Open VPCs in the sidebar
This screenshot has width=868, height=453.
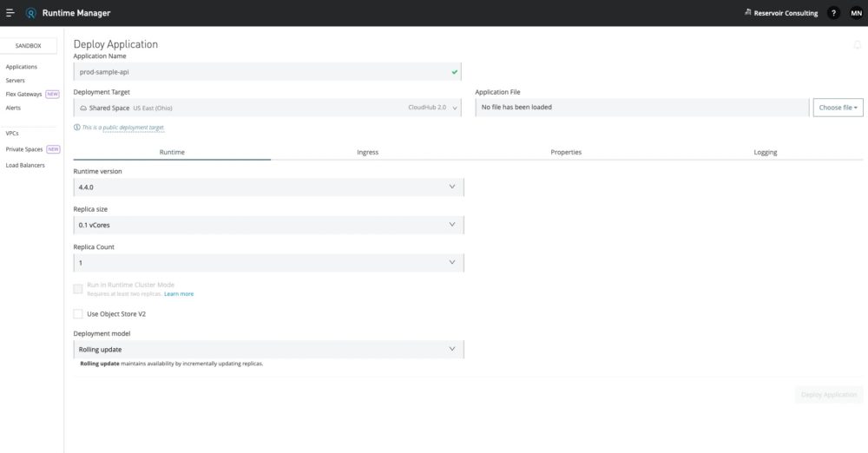[x=12, y=134]
